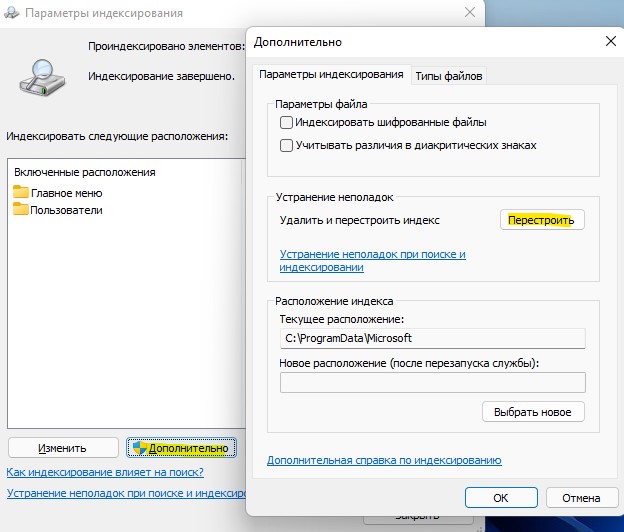
Task: Click the Удалить и перестроить индекс label
Action: [x=359, y=220]
